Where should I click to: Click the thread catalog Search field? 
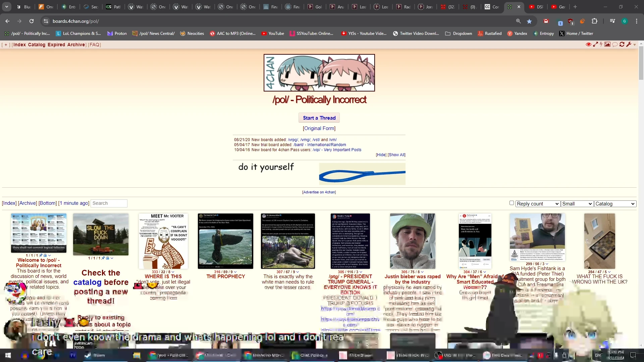coord(109,203)
